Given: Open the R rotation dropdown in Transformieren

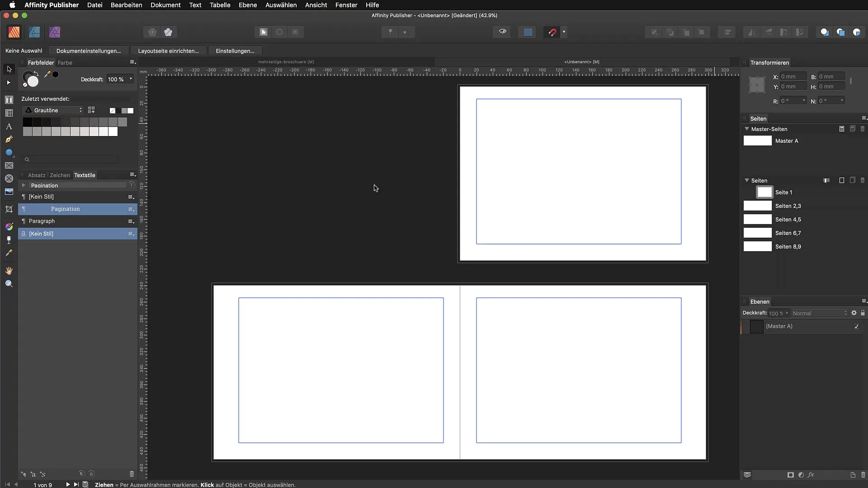Looking at the screenshot, I should pos(804,100).
